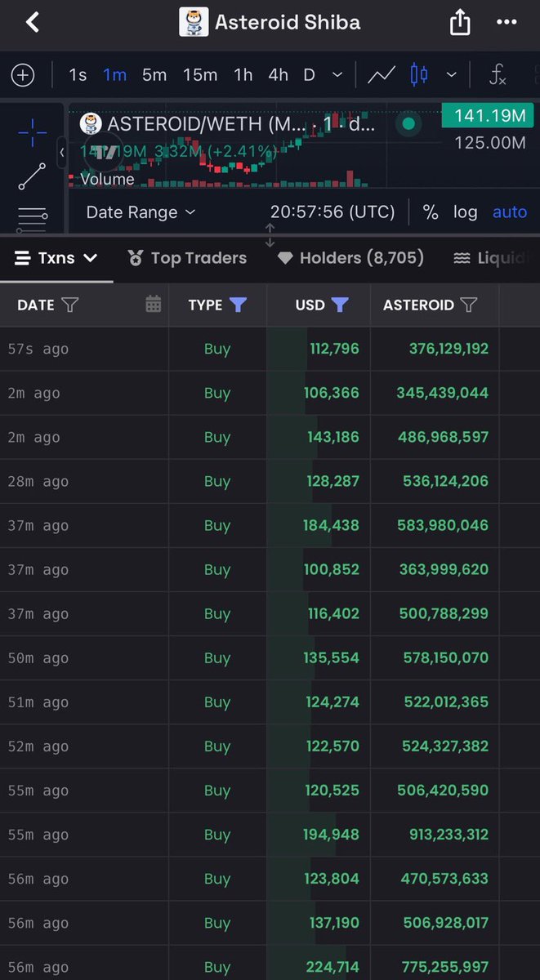Switch to the line chart style icon
Image resolution: width=540 pixels, height=980 pixels.
coord(381,76)
